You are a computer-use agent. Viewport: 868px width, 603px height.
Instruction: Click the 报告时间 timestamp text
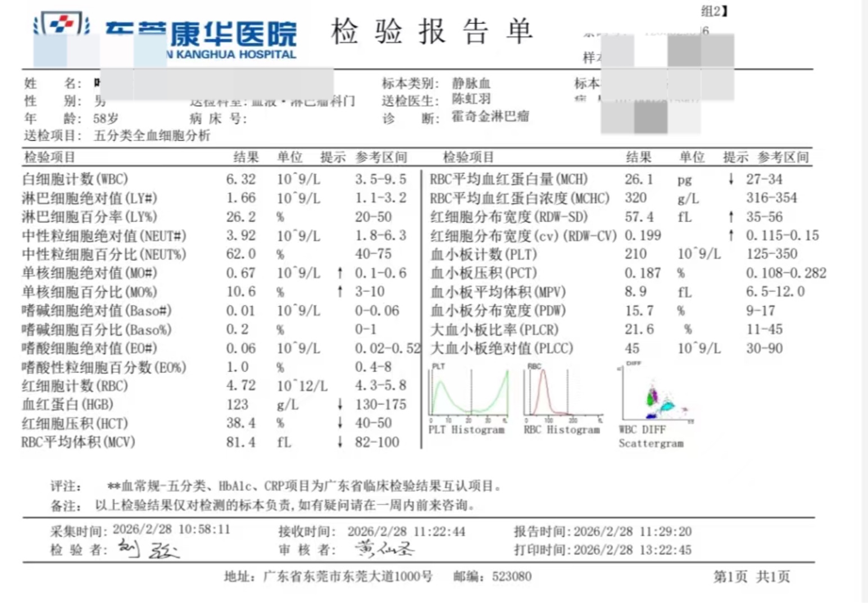tap(602, 532)
